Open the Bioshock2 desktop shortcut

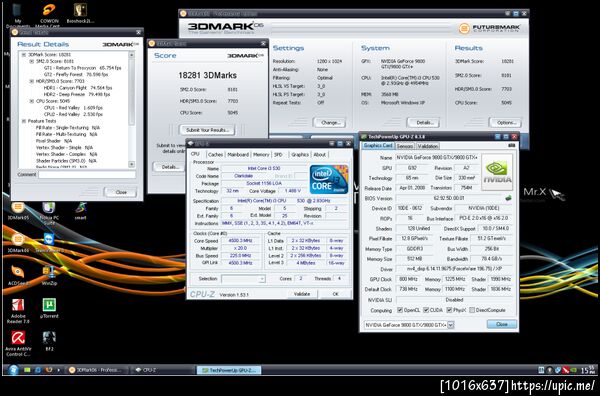(x=80, y=13)
